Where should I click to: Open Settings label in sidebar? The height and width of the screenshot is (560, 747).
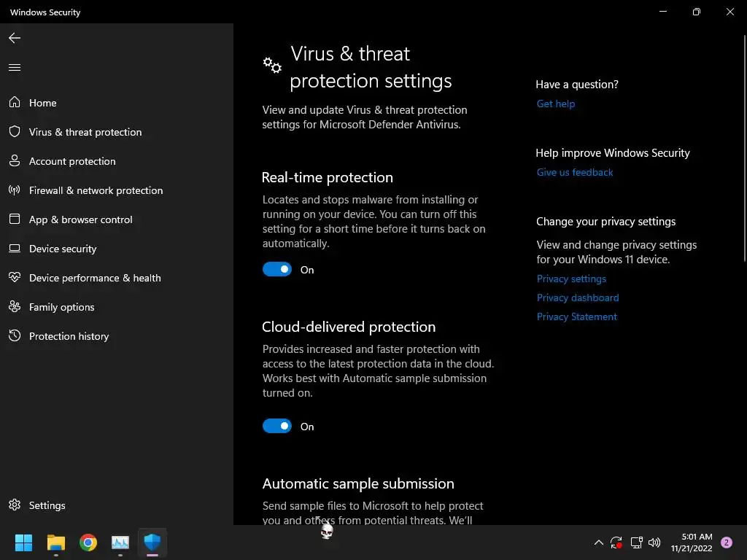coord(47,505)
